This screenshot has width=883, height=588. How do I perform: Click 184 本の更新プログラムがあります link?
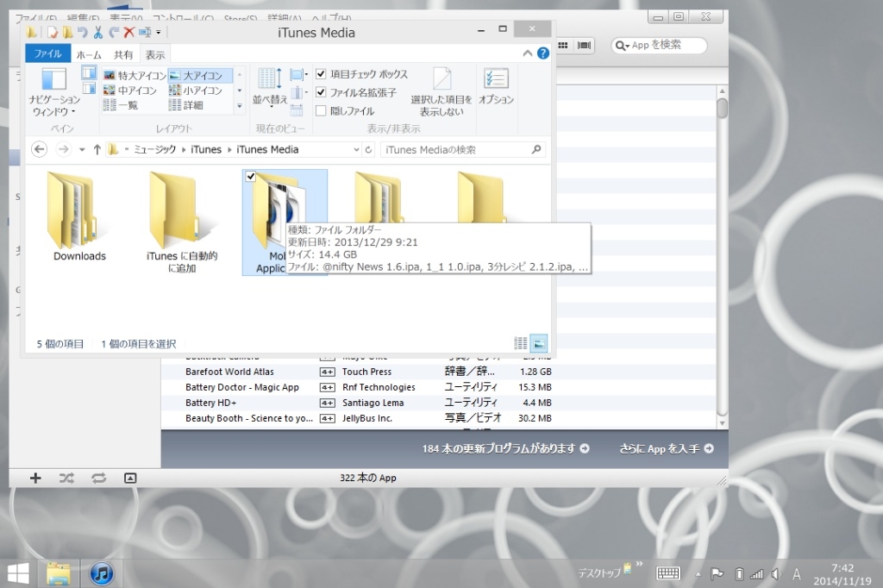click(505, 449)
